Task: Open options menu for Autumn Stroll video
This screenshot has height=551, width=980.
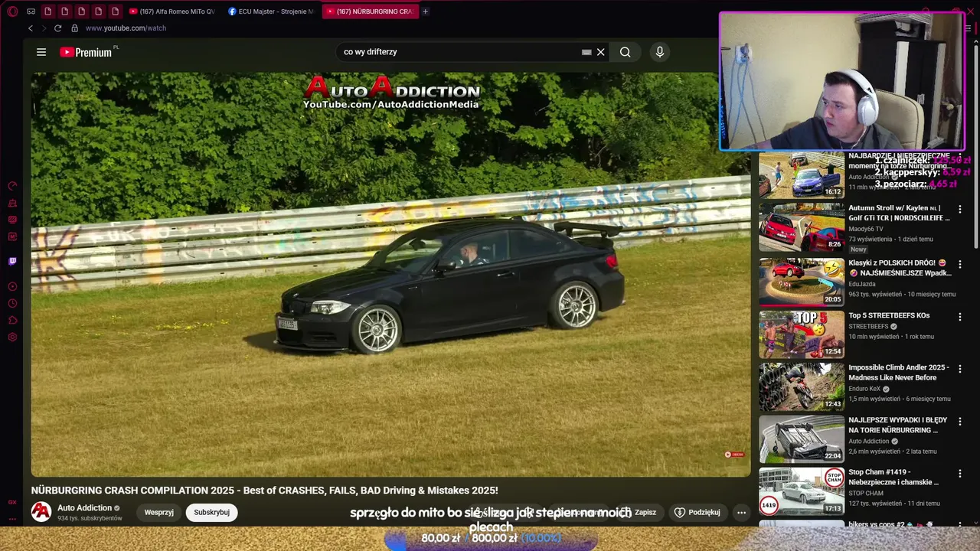Action: (x=960, y=209)
